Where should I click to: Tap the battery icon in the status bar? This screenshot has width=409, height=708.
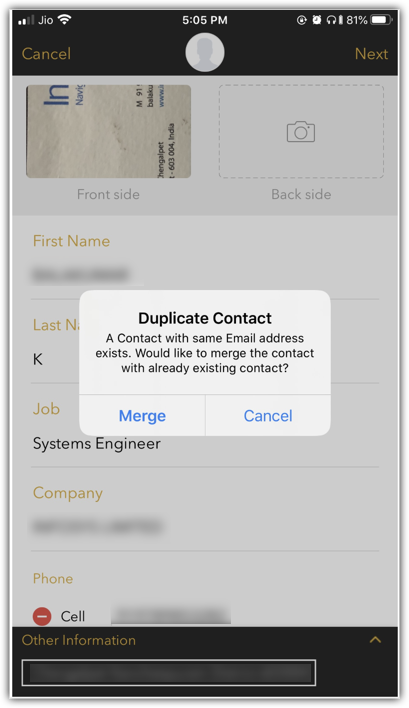tap(380, 20)
